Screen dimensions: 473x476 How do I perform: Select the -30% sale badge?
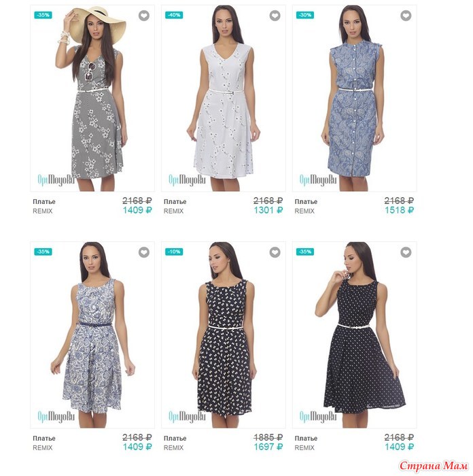(x=305, y=15)
